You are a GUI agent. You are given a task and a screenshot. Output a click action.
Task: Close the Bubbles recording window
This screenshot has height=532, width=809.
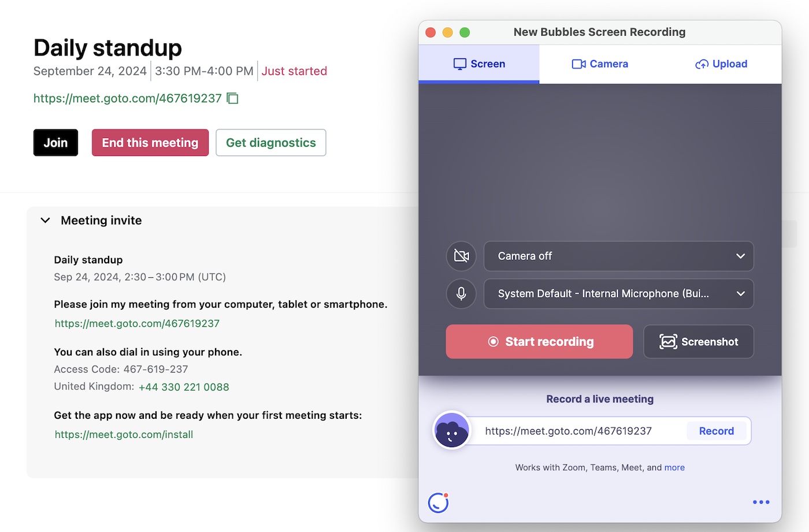431,32
